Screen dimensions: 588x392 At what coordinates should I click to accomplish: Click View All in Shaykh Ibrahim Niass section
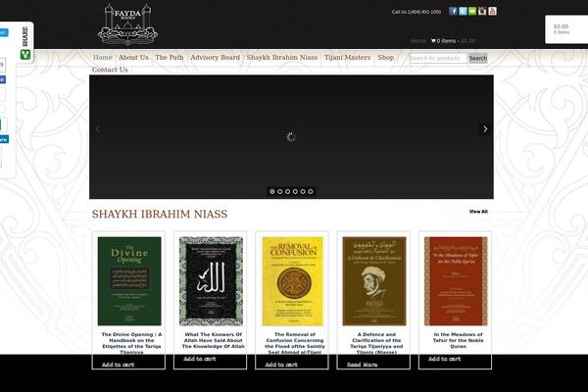click(x=478, y=212)
